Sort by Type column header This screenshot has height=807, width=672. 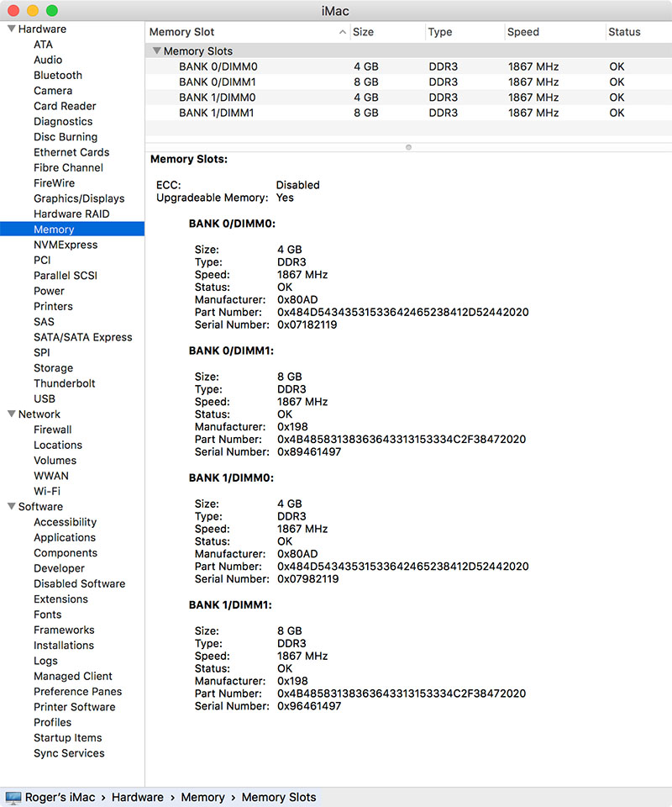click(x=465, y=32)
